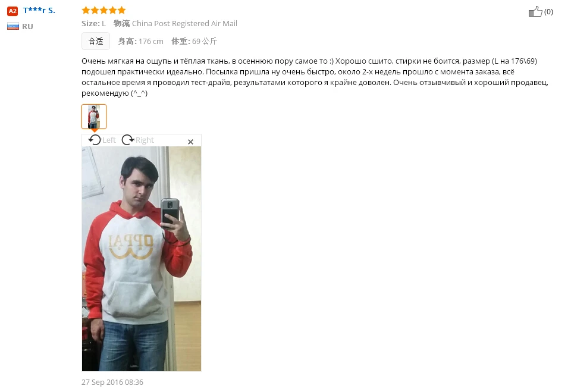571x392 pixels.
Task: Click the Left rotation label
Action: click(109, 140)
